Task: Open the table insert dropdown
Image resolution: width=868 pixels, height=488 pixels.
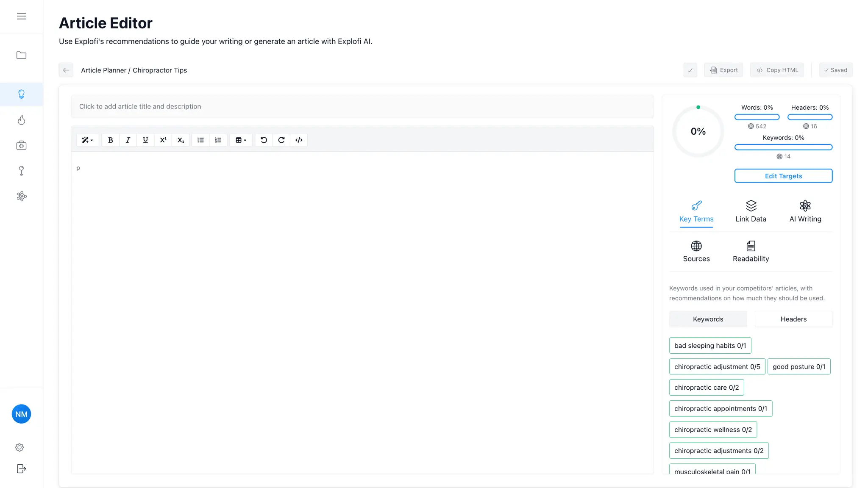Action: click(x=241, y=140)
